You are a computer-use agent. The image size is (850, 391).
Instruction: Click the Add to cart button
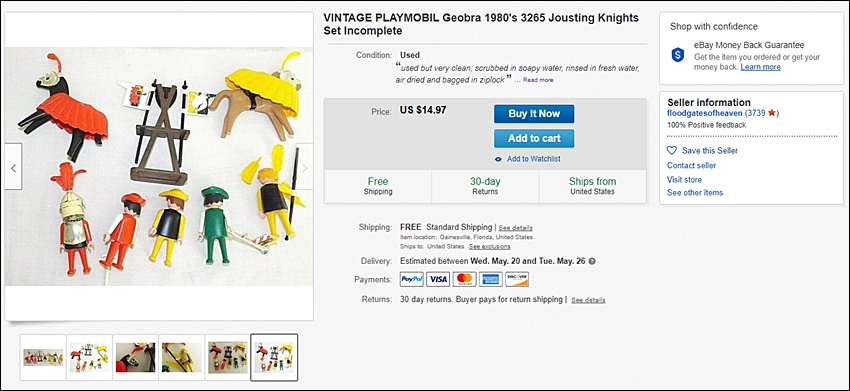pos(534,138)
